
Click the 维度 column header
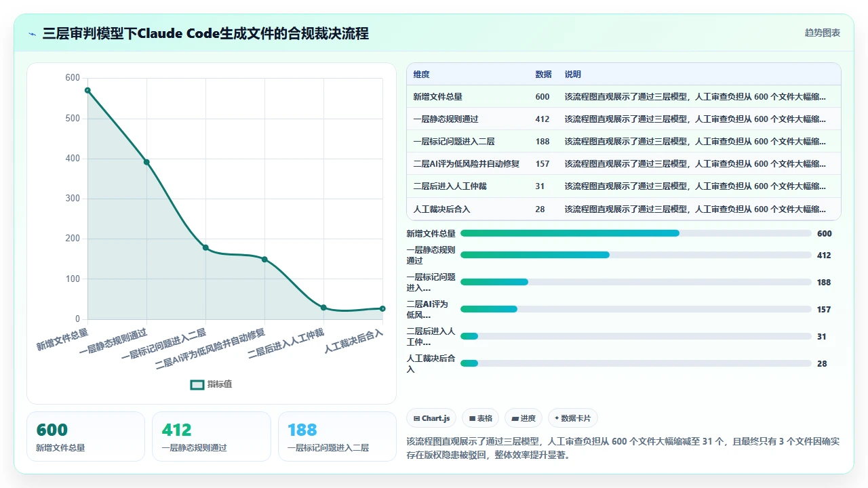pyautogui.click(x=421, y=75)
